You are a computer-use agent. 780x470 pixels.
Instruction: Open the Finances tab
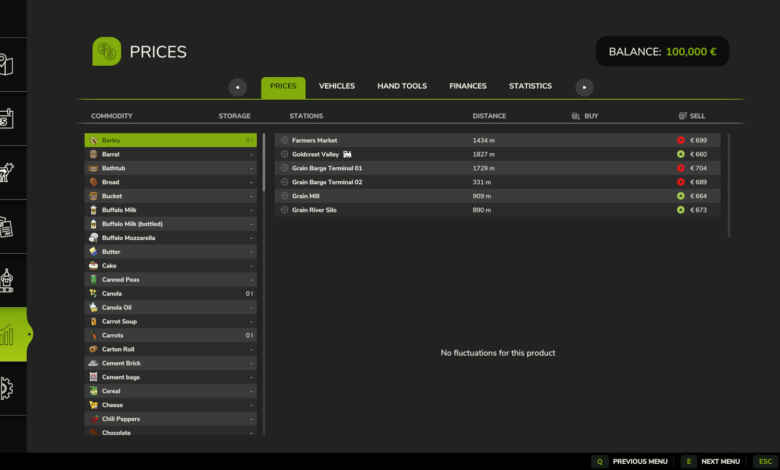click(468, 87)
